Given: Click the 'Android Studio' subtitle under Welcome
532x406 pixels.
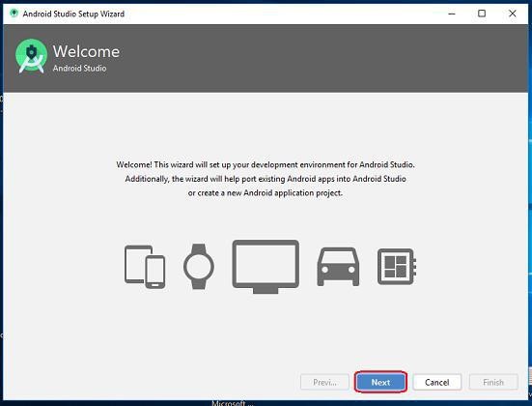Looking at the screenshot, I should [x=79, y=69].
